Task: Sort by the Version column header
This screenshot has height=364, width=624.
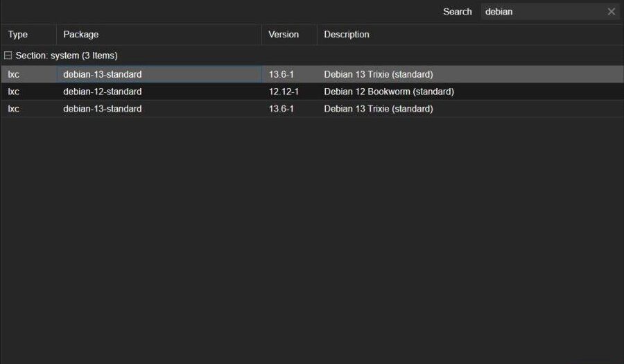Action: (x=289, y=34)
